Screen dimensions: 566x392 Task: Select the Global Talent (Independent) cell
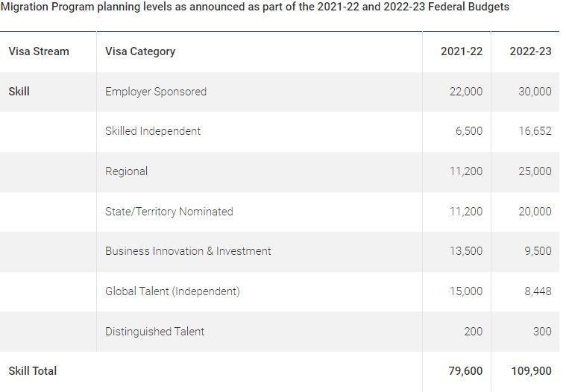tap(172, 291)
